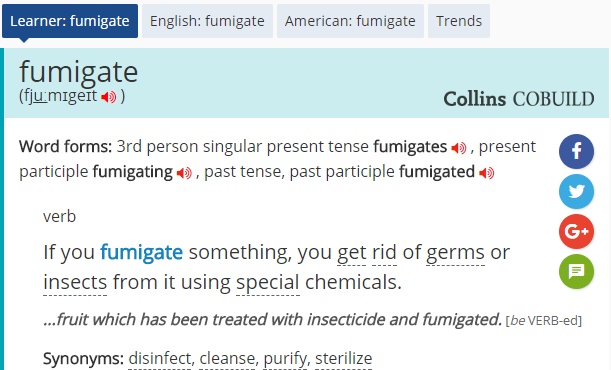Open the synonym link purify
Screen dimensions: 611x370
pyautogui.click(x=285, y=359)
